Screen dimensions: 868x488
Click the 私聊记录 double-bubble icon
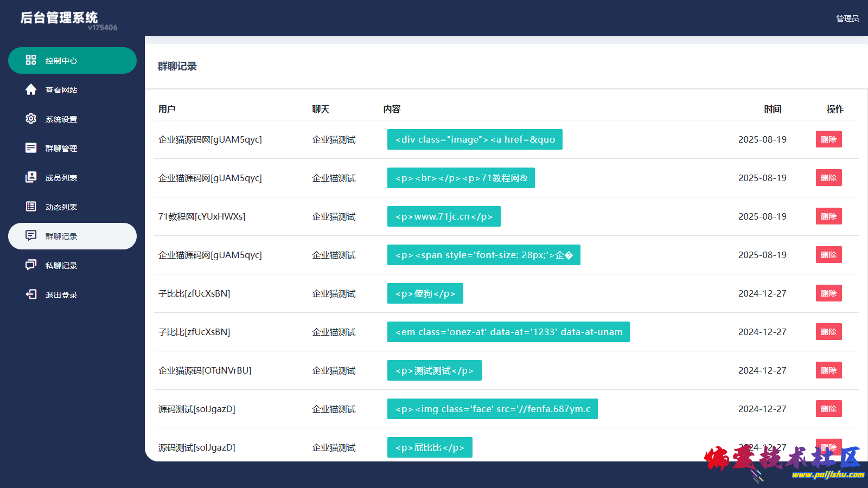31,265
